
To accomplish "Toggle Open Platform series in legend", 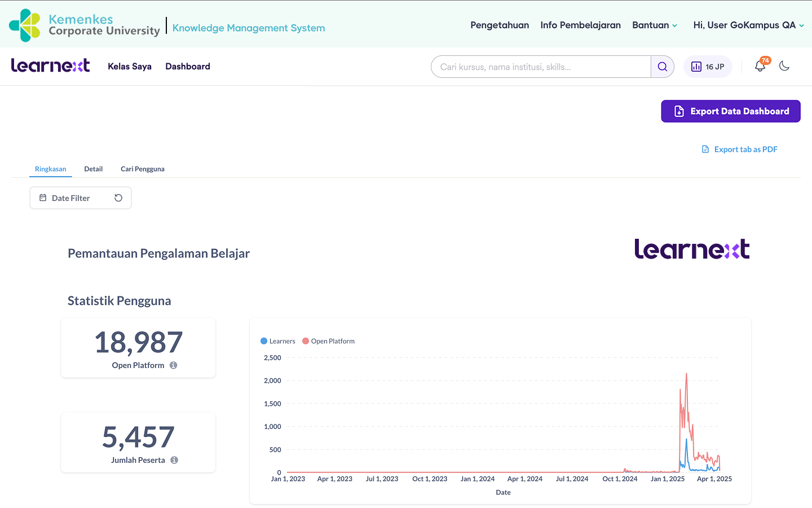I will pos(328,341).
